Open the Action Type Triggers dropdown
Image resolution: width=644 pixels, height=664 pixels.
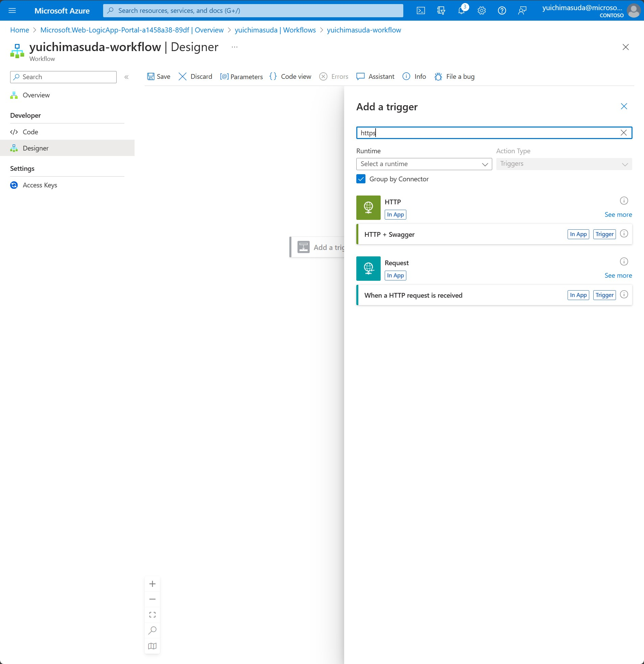[564, 164]
